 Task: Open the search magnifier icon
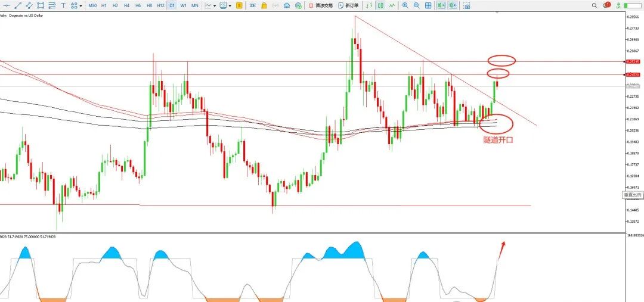(x=595, y=6)
